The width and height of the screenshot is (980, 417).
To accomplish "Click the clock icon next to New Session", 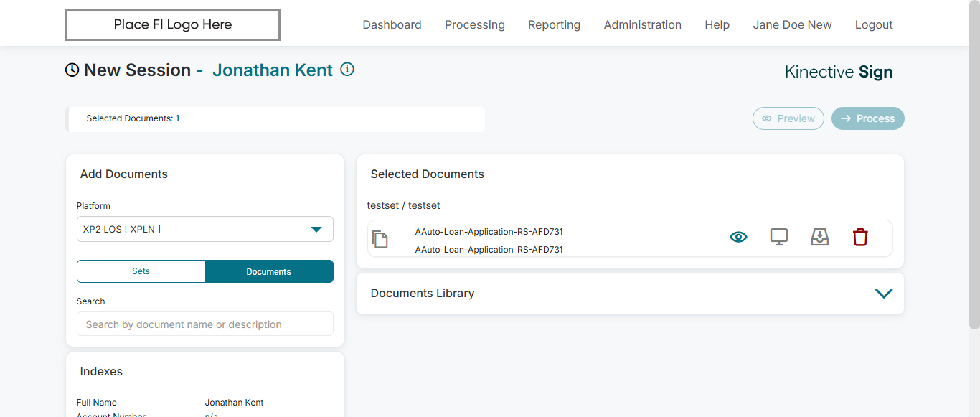I will (72, 70).
